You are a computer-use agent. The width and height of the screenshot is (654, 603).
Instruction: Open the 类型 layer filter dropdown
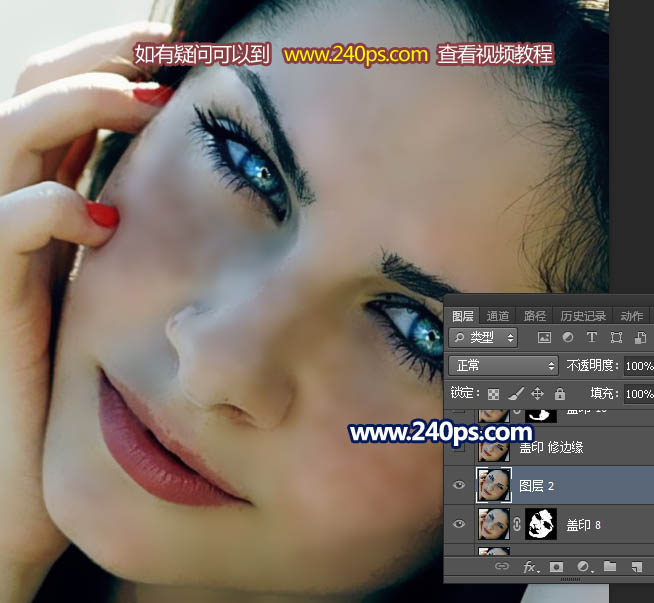click(483, 337)
